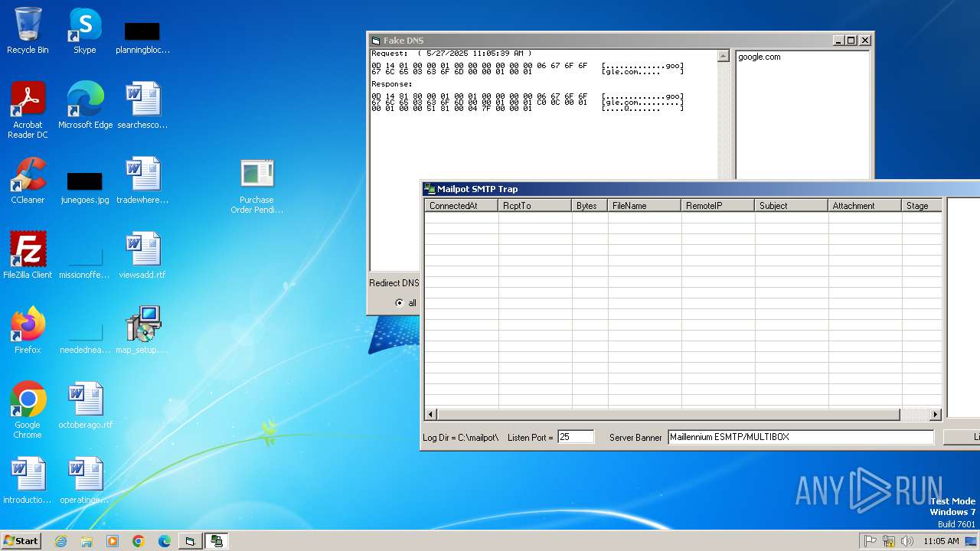This screenshot has height=551, width=980.
Task: Select the 'all' radio button in Fake DNS
Action: [x=400, y=303]
